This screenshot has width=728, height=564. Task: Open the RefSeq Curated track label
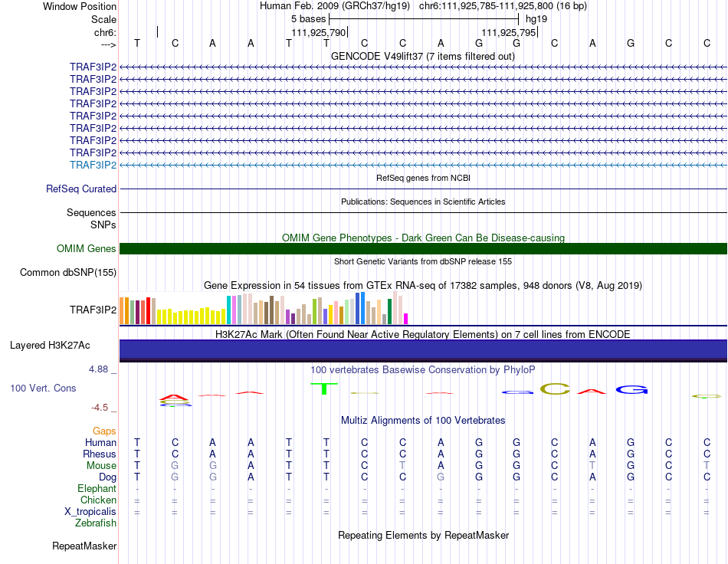point(81,189)
